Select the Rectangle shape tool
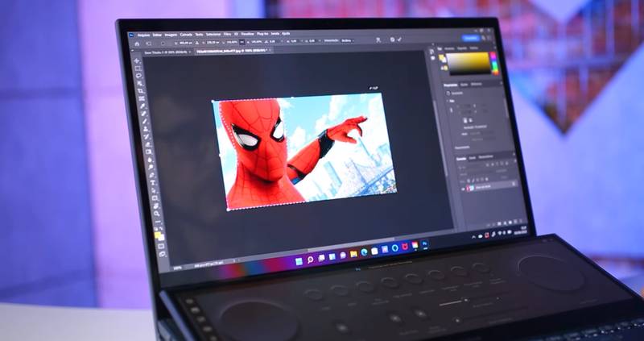Image resolution: width=644 pixels, height=341 pixels. 155,198
